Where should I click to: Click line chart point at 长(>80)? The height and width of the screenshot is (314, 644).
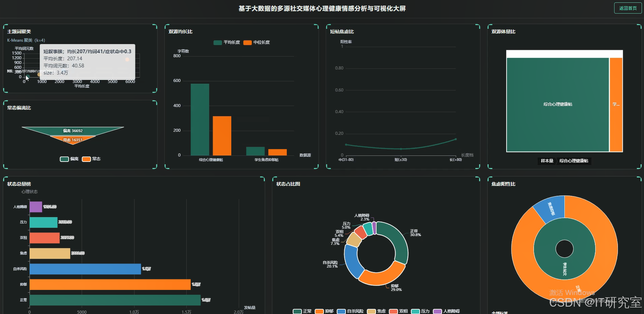pos(456,139)
